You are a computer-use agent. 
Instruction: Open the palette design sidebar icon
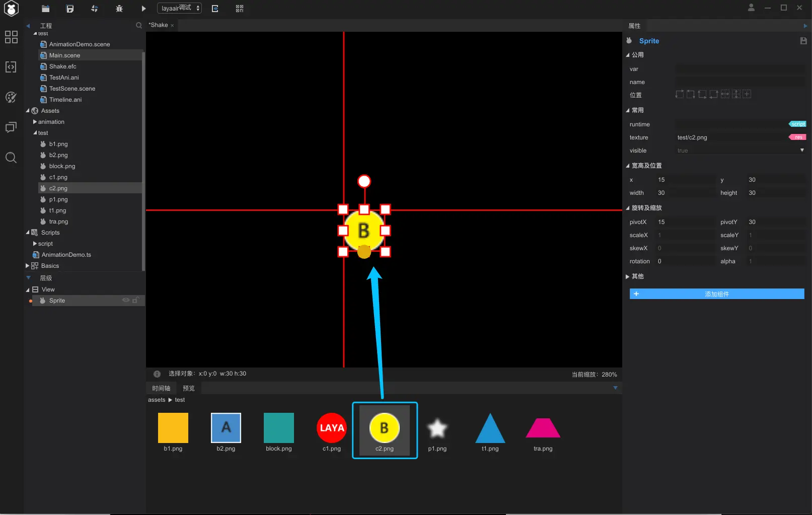11,97
